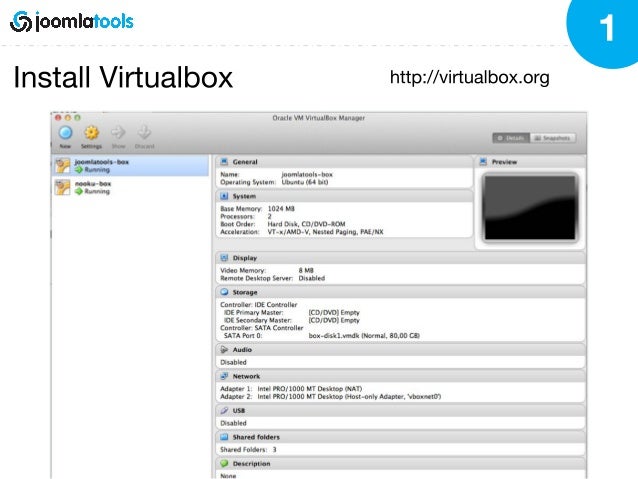Click the running arrow under nooku-box
Screen dimensions: 638x479
(x=79, y=191)
